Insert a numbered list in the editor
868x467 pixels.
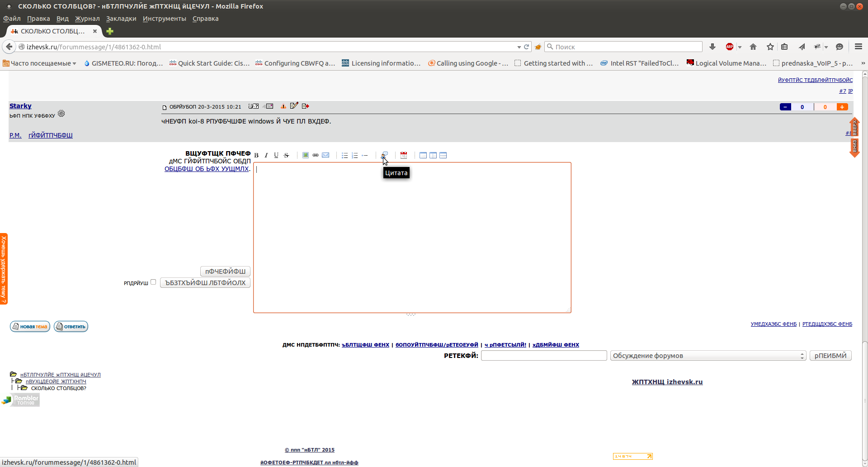click(355, 155)
